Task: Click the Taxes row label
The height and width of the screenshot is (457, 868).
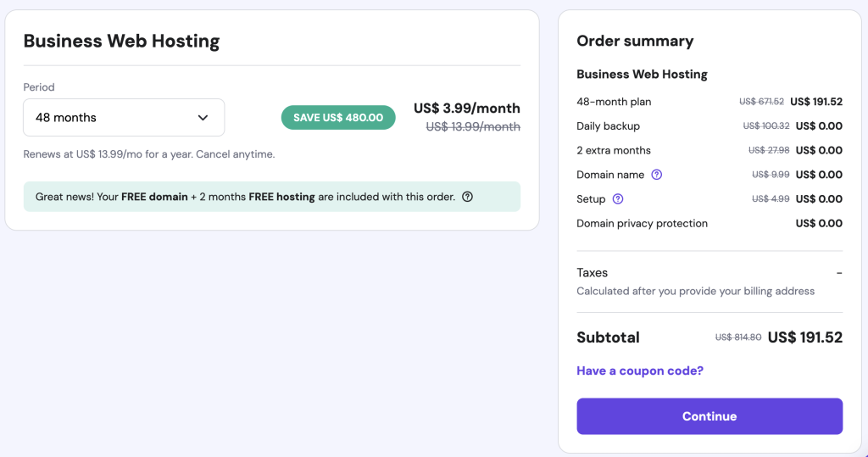Action: tap(593, 273)
